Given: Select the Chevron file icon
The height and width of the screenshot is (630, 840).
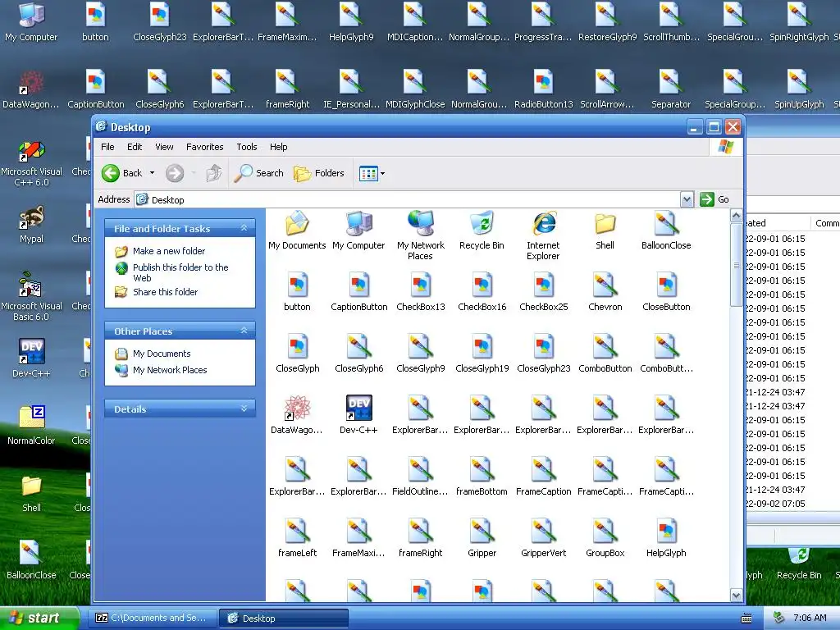Looking at the screenshot, I should click(605, 292).
